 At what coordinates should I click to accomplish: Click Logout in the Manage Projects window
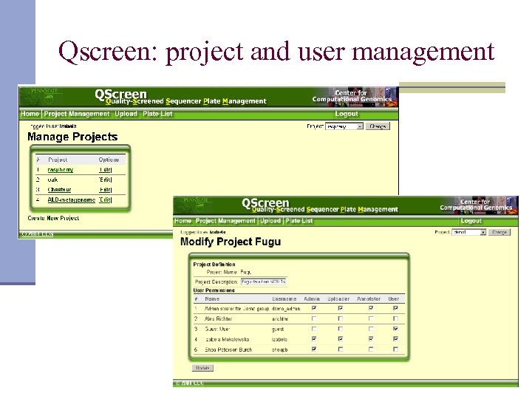[x=347, y=114]
